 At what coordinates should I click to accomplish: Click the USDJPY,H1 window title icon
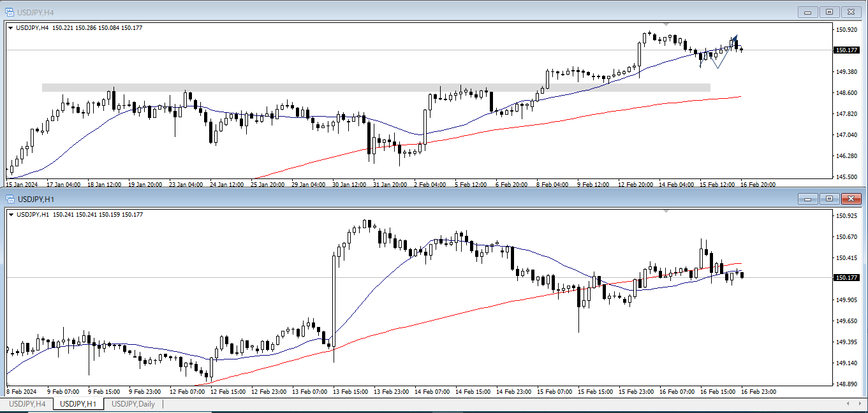pyautogui.click(x=10, y=199)
